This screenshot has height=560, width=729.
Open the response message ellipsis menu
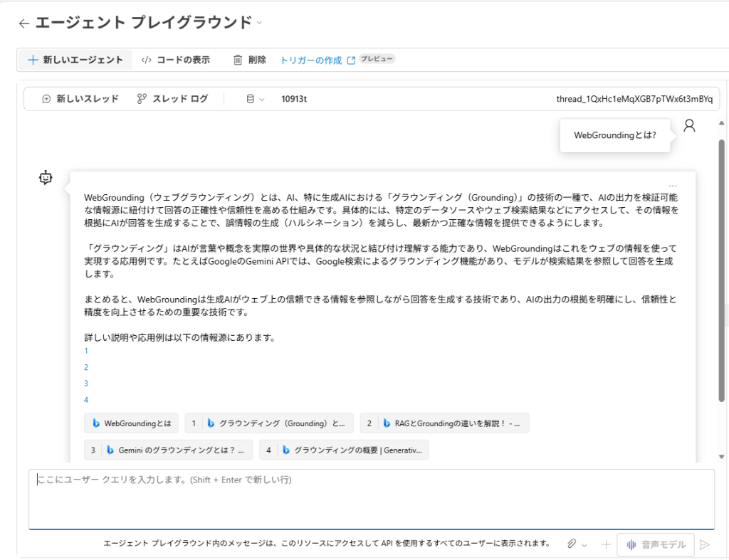pyautogui.click(x=673, y=186)
